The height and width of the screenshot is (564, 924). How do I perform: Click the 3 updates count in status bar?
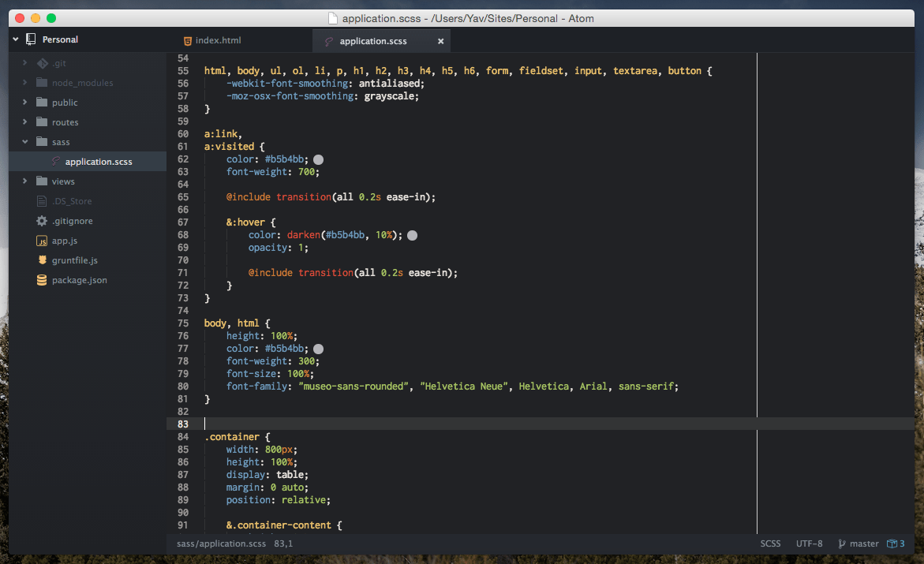(x=902, y=543)
